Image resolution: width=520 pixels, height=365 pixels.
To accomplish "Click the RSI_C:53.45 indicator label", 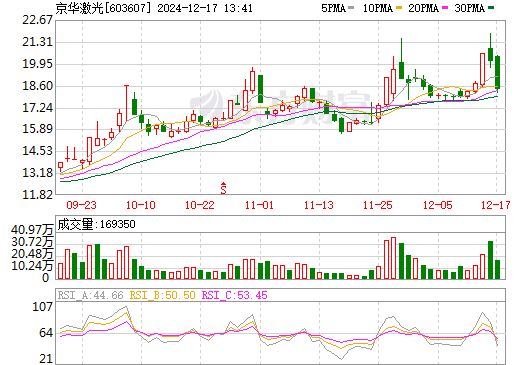I will point(235,295).
